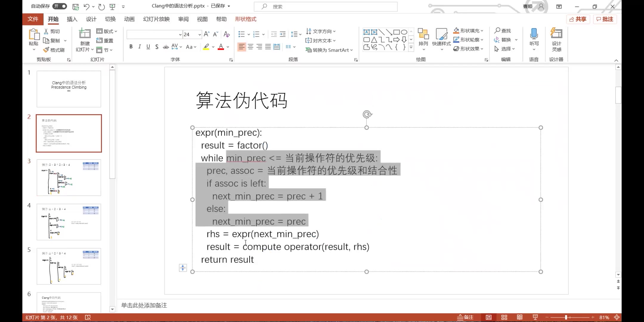Click Clear All Formatting icon
Viewport: 644px width, 322px height.
point(227,34)
